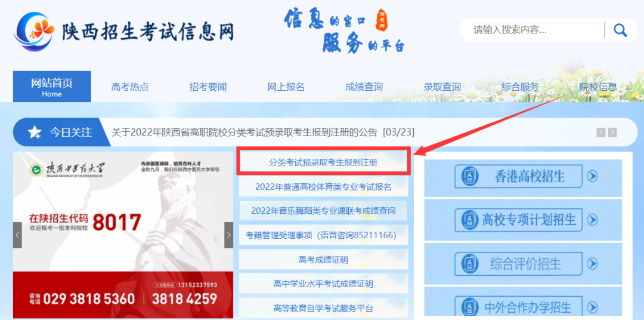Click the document icon on 香港高校招生 button
Viewport: 644px width, 320px height.
pos(468,177)
